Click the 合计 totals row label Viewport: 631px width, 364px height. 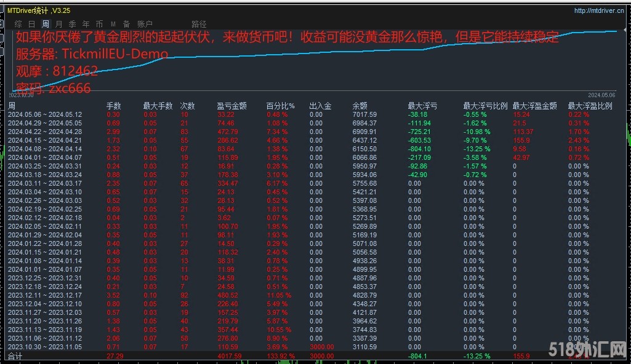click(x=15, y=356)
